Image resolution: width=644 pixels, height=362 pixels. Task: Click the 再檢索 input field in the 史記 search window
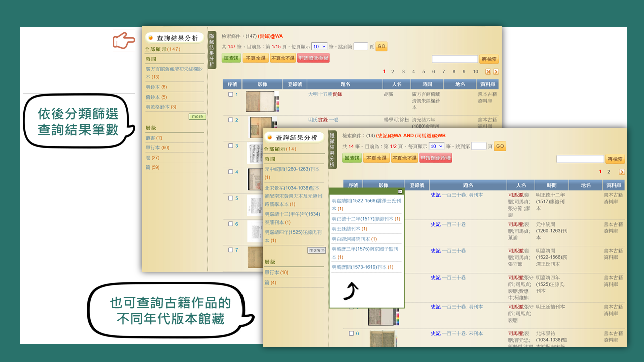tap(580, 159)
